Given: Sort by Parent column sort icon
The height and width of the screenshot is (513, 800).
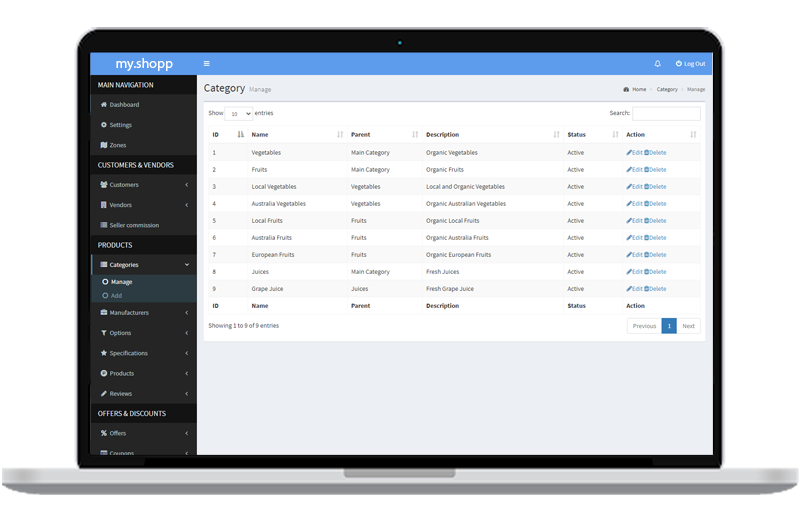Looking at the screenshot, I should (x=415, y=135).
